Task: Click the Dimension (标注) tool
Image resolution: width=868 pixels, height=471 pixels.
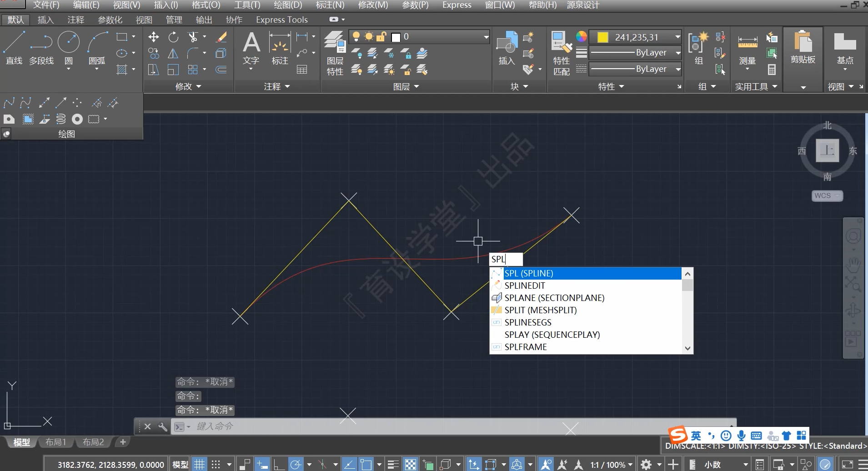Action: [x=280, y=48]
